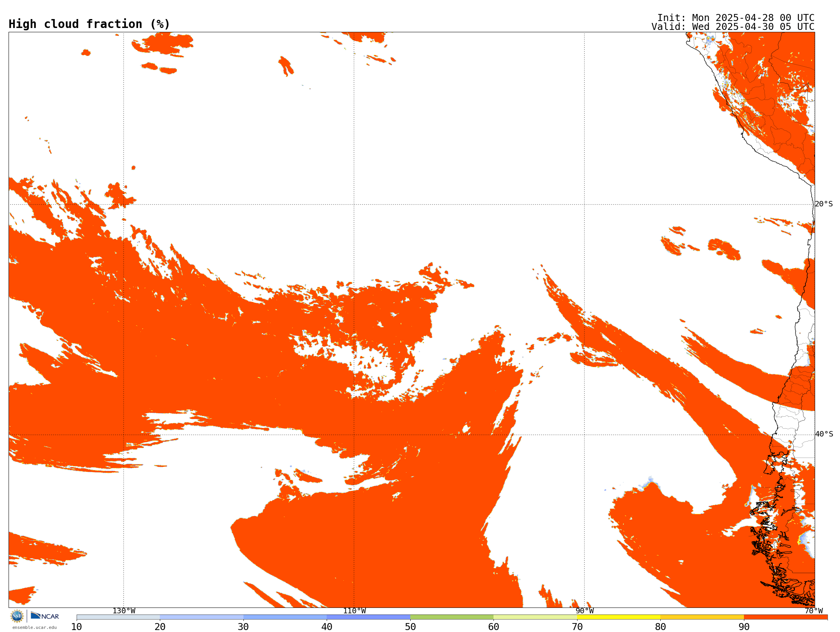
Task: Click the 70°W longitude label
Action: click(x=814, y=611)
